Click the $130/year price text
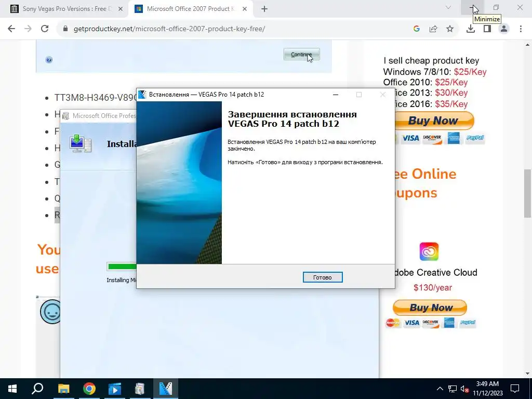This screenshot has height=399, width=532. pyautogui.click(x=433, y=288)
